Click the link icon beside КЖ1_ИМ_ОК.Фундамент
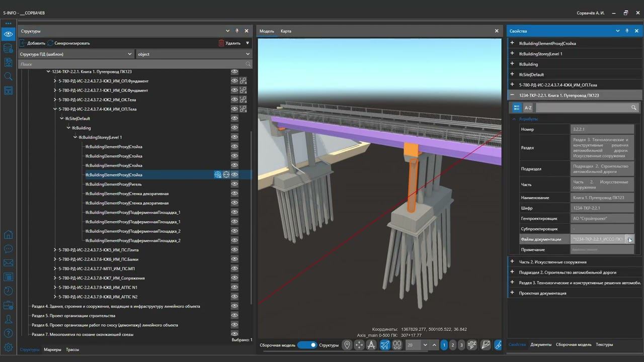 [243, 90]
